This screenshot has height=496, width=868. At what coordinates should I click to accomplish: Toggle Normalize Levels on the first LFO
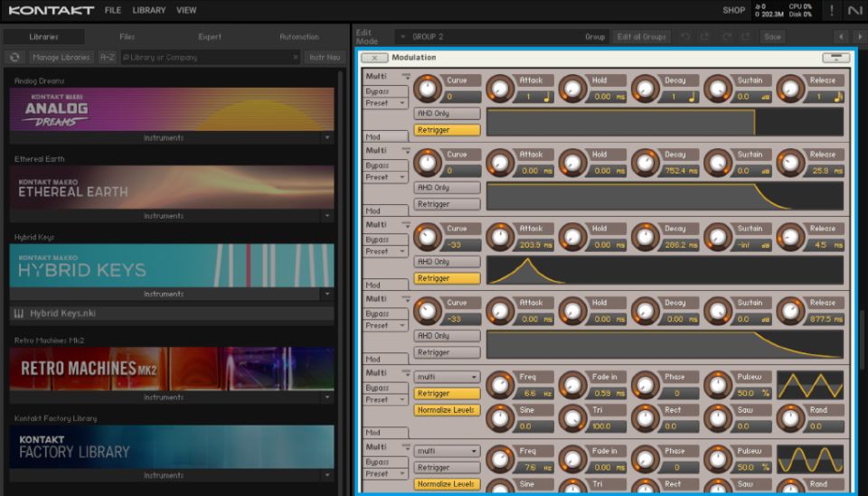[447, 410]
